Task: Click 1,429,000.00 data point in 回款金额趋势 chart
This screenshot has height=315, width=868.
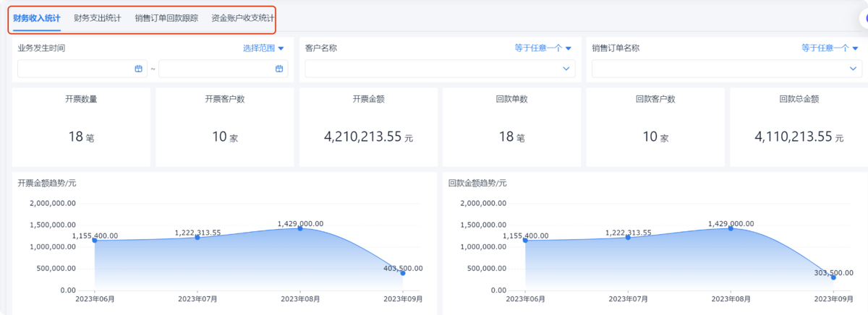Action: coord(731,228)
